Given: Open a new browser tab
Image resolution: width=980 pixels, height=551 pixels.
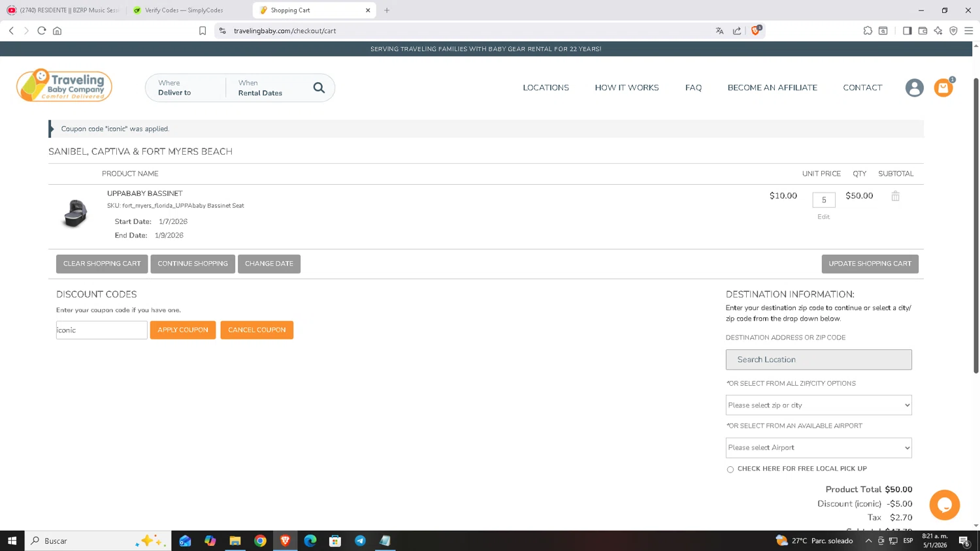Looking at the screenshot, I should 387,10.
